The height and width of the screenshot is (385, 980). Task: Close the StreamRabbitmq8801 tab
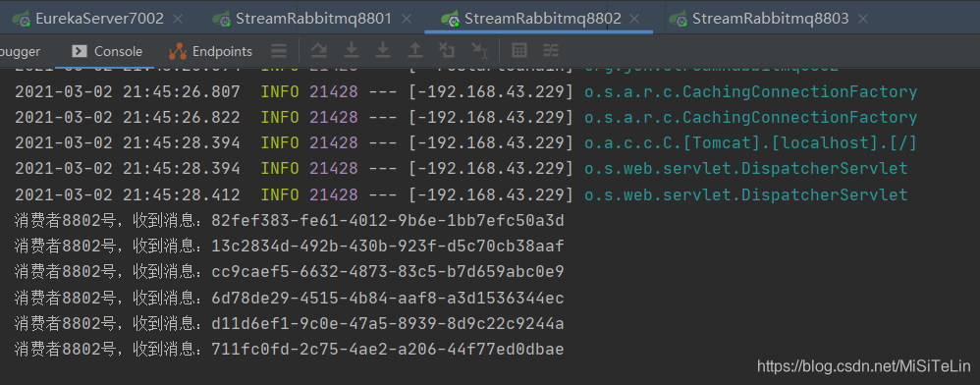pyautogui.click(x=406, y=19)
